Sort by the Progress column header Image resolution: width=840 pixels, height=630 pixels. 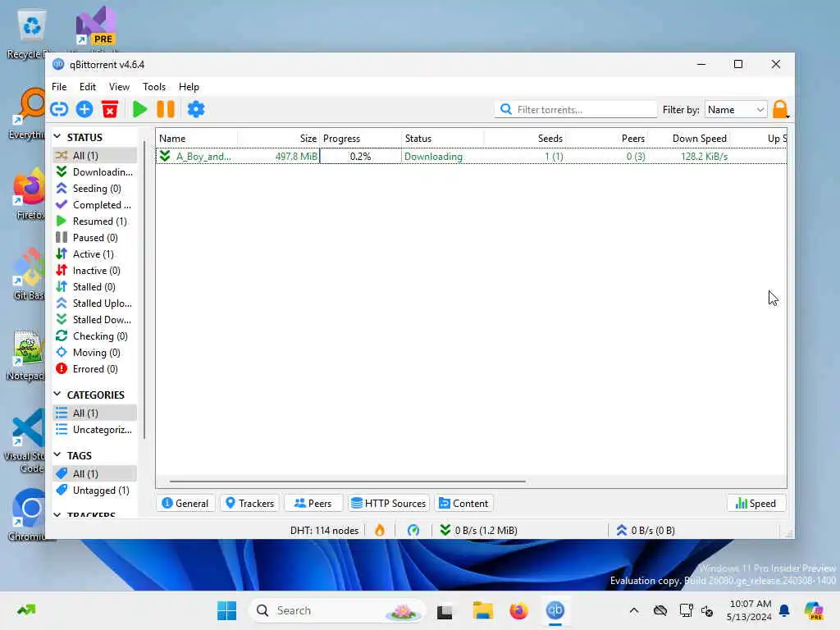[x=361, y=138]
